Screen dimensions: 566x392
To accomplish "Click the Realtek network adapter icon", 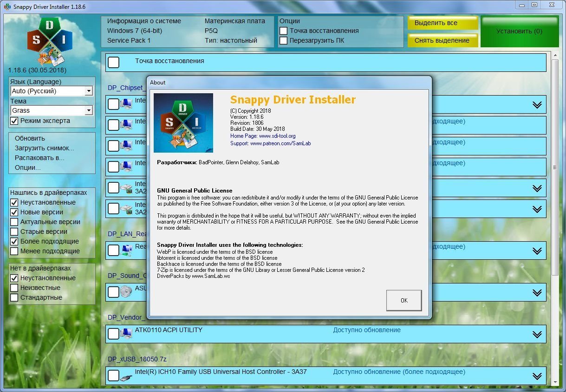I will click(126, 251).
